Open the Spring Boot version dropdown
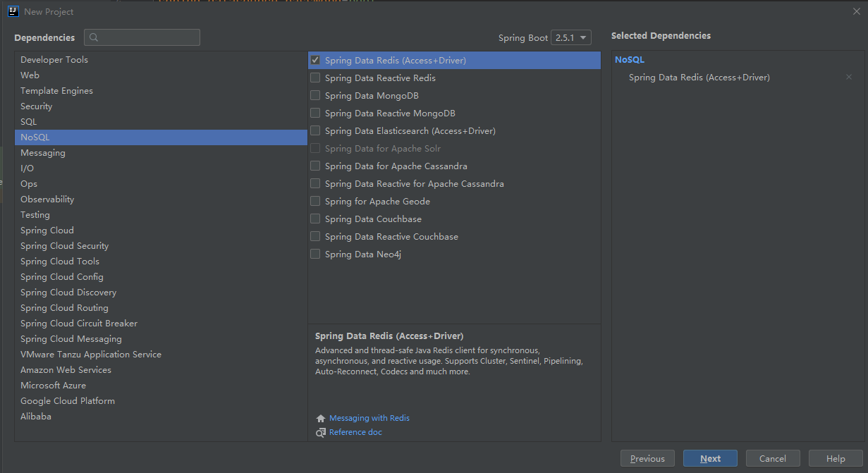The width and height of the screenshot is (868, 473). point(571,38)
